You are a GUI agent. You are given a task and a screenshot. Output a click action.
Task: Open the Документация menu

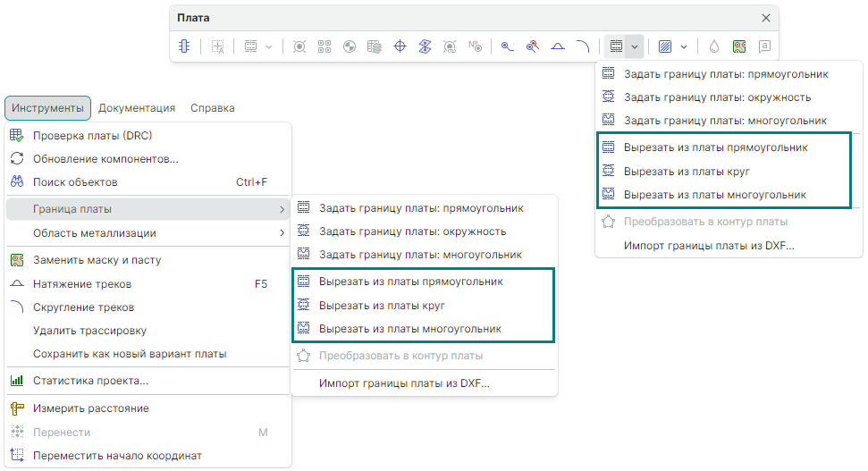(136, 108)
